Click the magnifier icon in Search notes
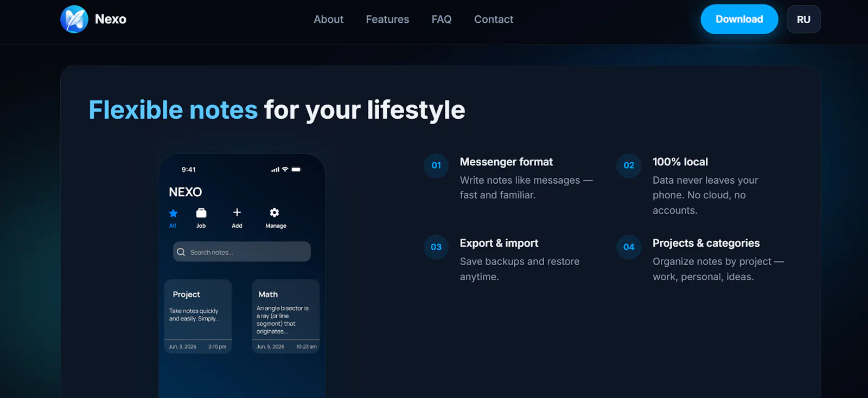Screen dimensions: 868x398 pos(181,252)
